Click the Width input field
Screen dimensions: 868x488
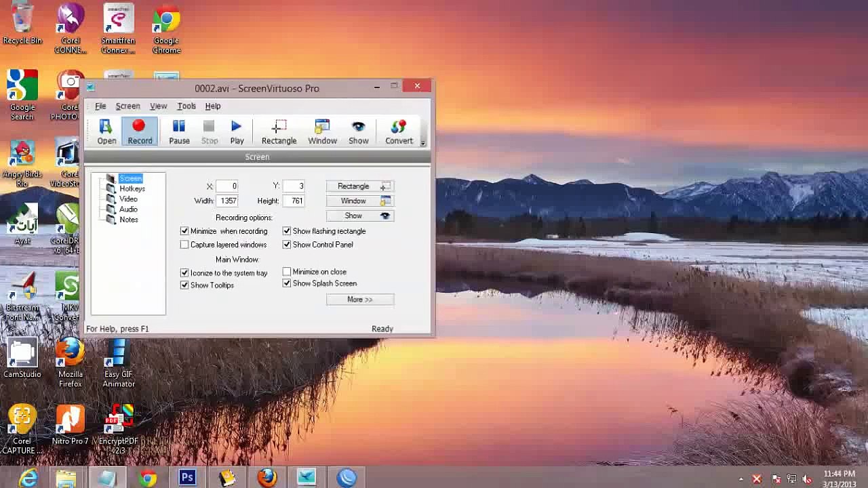point(227,201)
